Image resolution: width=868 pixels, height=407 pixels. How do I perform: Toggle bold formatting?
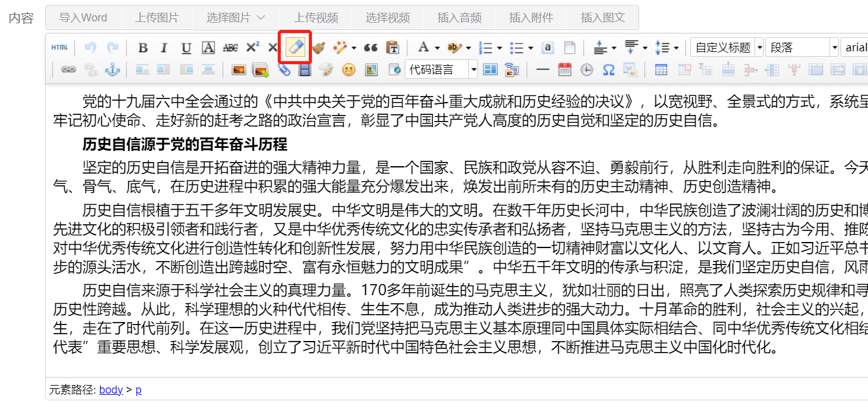click(x=143, y=47)
